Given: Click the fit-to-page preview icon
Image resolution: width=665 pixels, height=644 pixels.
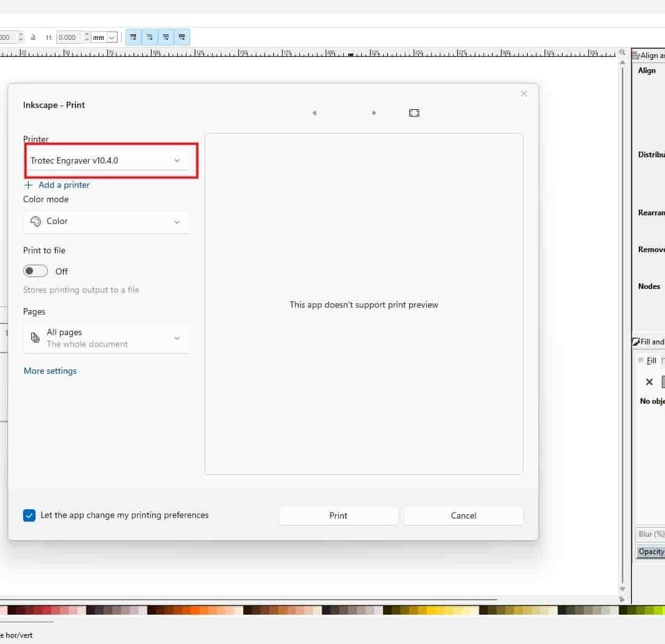Looking at the screenshot, I should pos(414,113).
